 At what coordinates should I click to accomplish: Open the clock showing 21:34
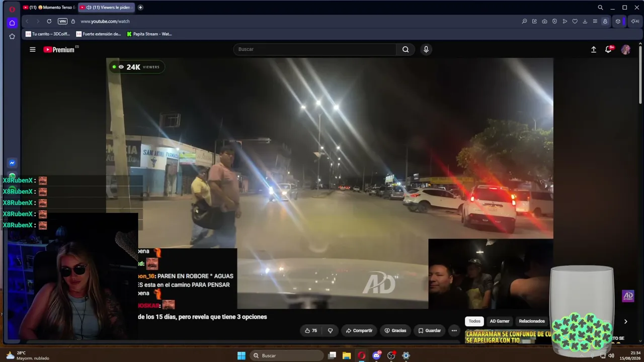click(630, 355)
